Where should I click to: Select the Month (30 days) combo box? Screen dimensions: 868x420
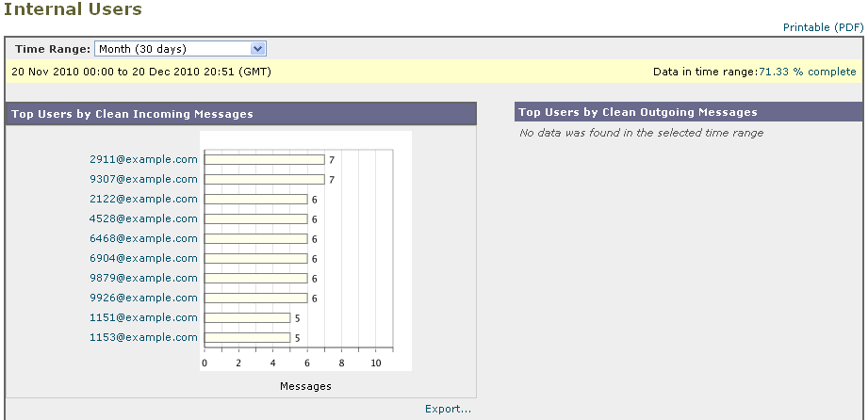click(x=180, y=49)
